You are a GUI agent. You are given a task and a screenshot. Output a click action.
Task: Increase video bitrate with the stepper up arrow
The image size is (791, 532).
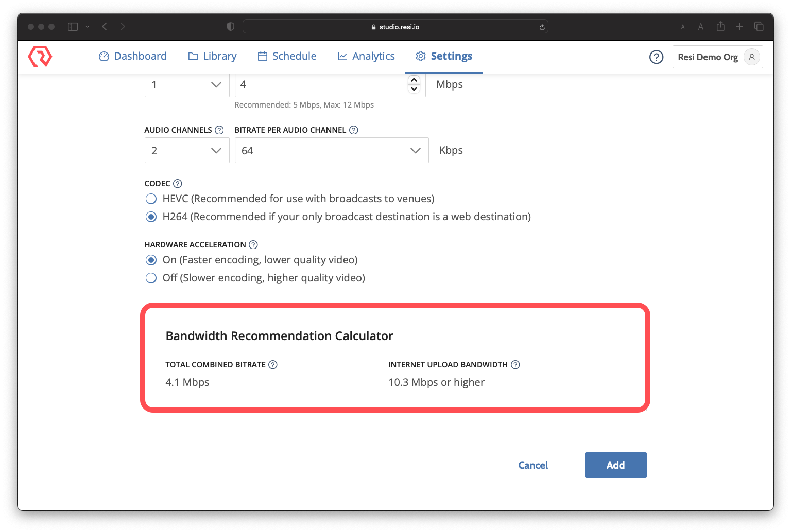[x=414, y=80]
